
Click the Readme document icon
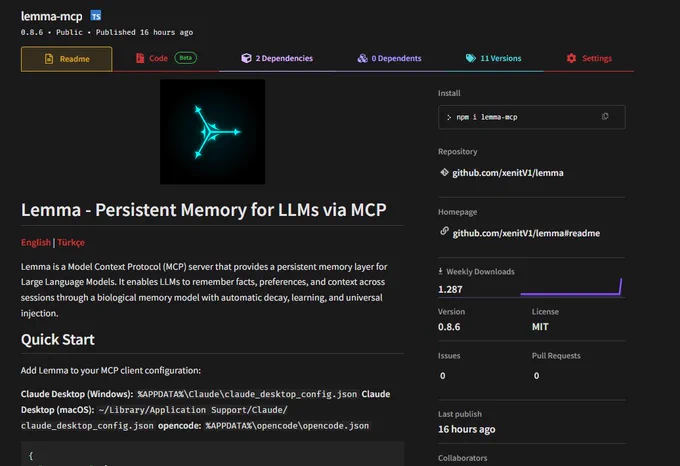[x=49, y=59]
